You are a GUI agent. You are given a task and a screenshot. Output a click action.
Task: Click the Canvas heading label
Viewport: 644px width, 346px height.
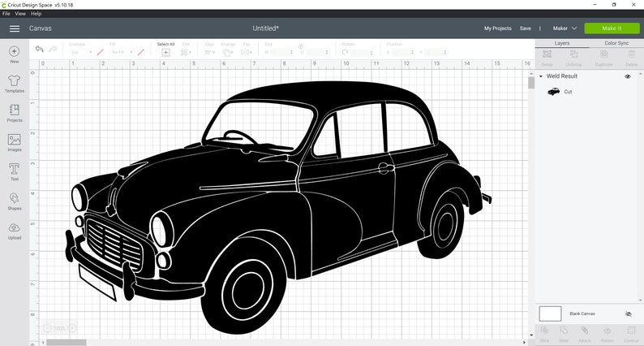41,28
